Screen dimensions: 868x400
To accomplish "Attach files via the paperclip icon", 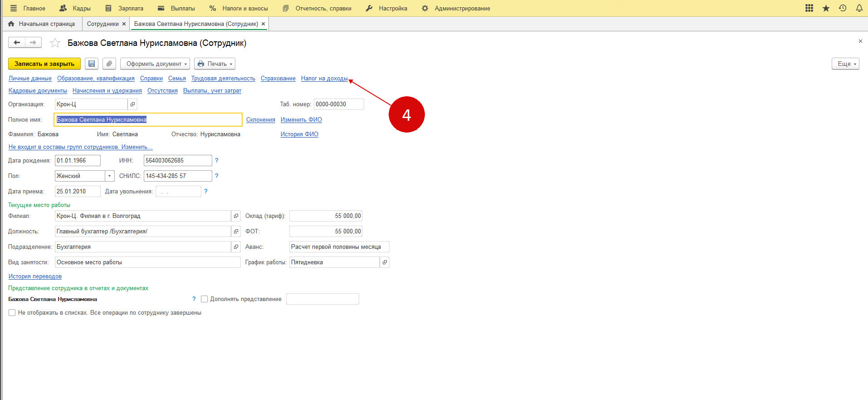I will 109,64.
